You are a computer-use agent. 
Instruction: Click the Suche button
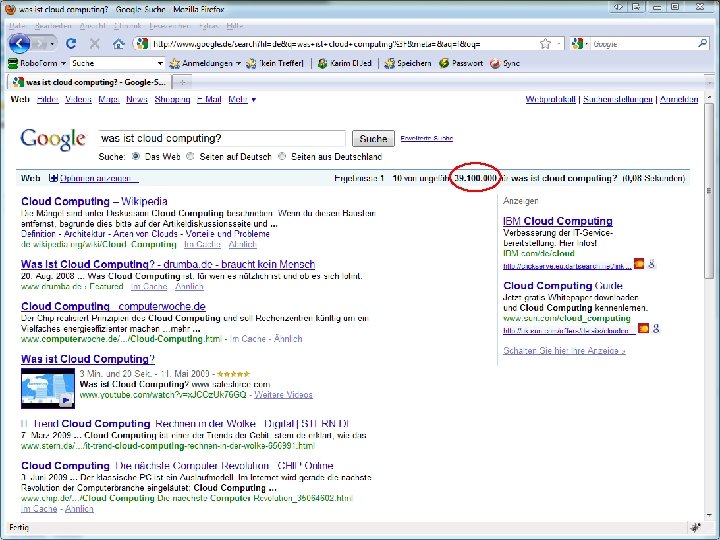[x=373, y=139]
